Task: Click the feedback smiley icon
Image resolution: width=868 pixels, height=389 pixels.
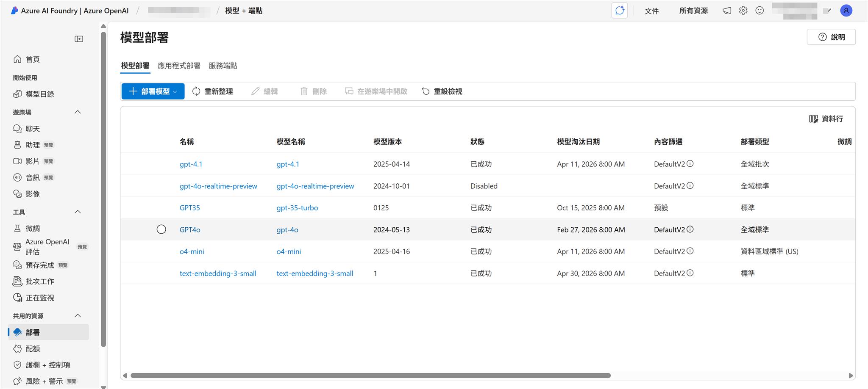Action: coord(759,11)
